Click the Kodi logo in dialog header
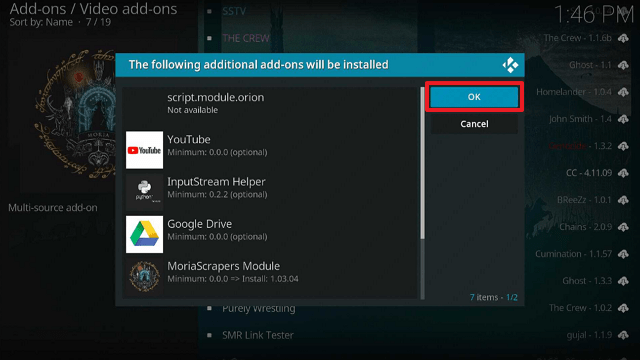Viewport: 640px width, 360px height. [510, 65]
